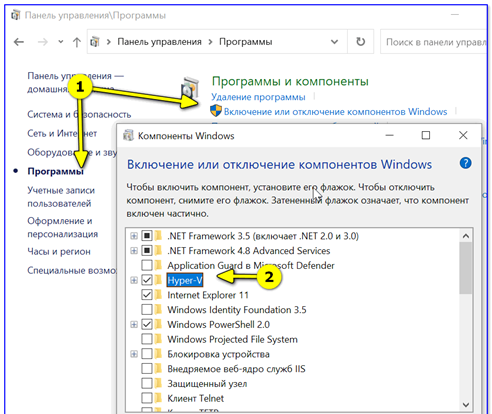Image resolution: width=492 pixels, height=414 pixels.
Task: Uncheck the Hyper-V checkbox
Action: tap(147, 280)
